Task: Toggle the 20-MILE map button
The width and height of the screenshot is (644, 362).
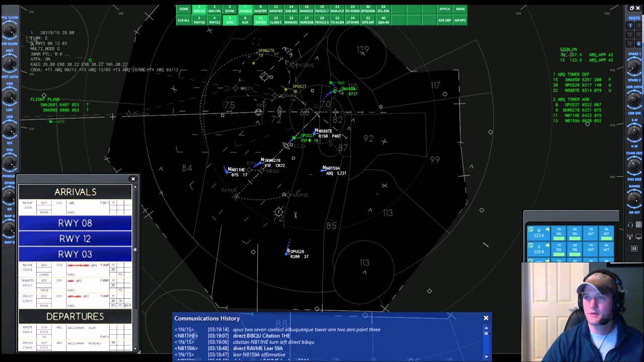Action: (245, 10)
